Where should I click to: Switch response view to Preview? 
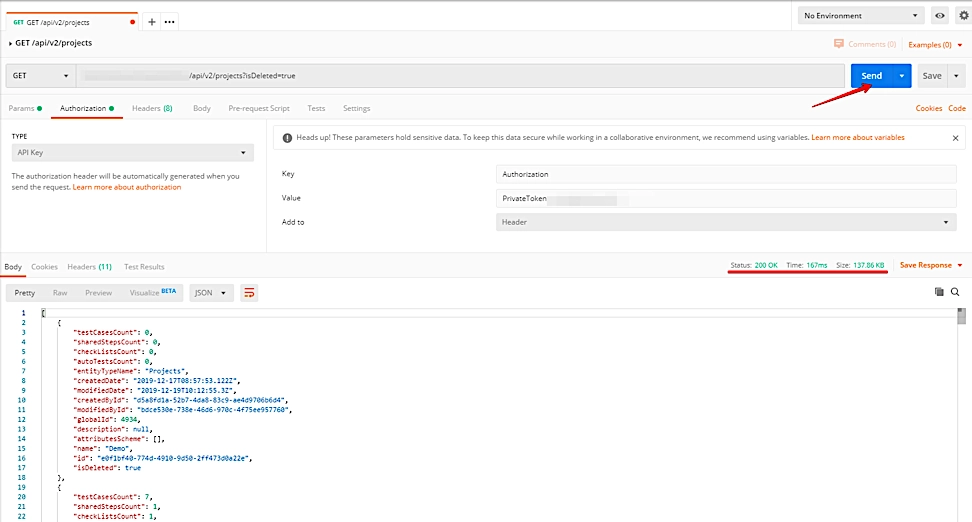pyautogui.click(x=98, y=293)
